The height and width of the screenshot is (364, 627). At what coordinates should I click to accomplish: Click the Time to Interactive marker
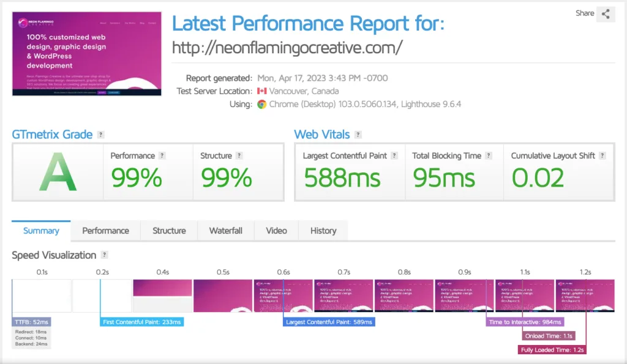click(525, 322)
